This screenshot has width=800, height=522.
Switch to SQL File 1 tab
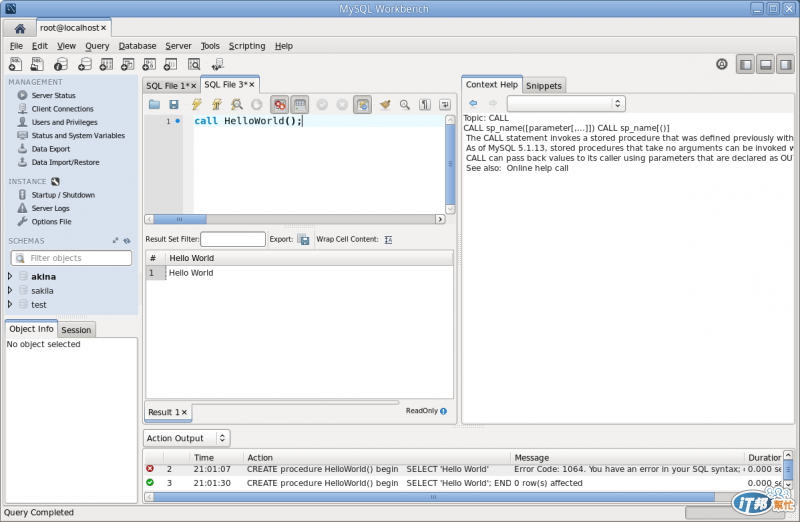point(167,86)
